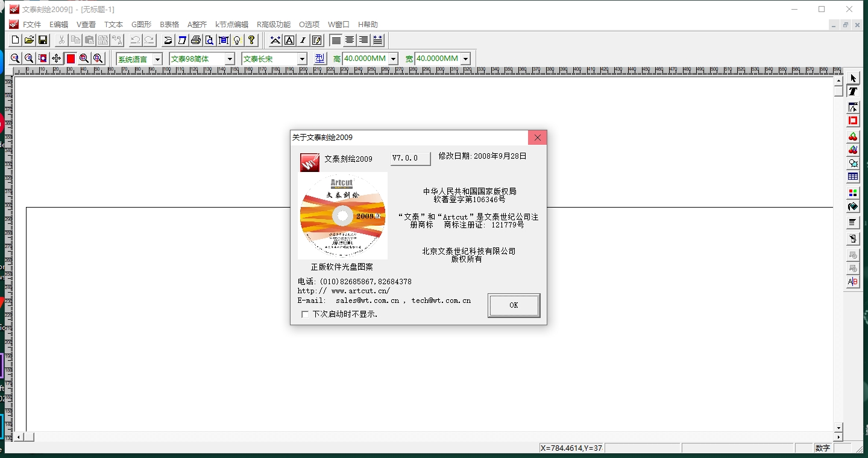Click the sales@wt.com.cn email text
The height and width of the screenshot is (458, 868).
point(368,301)
